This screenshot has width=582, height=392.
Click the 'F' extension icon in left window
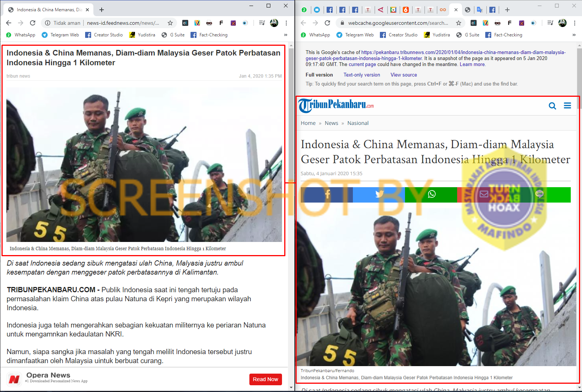(x=221, y=23)
